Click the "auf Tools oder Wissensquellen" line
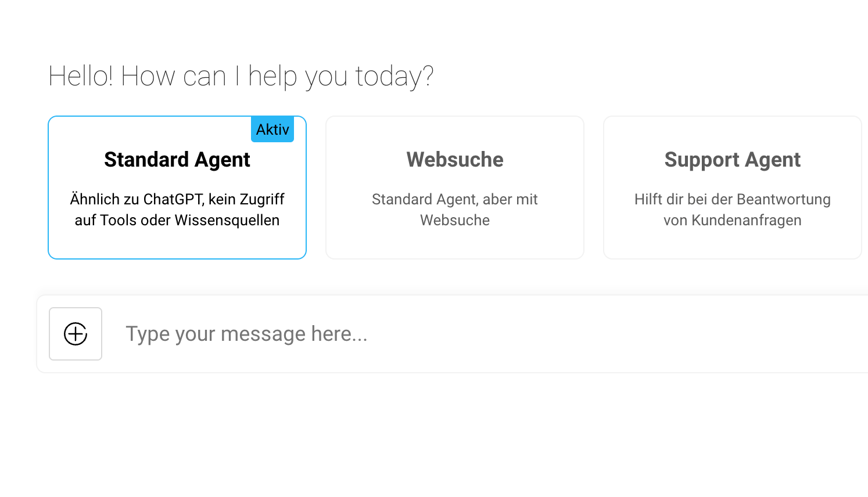 (x=177, y=220)
